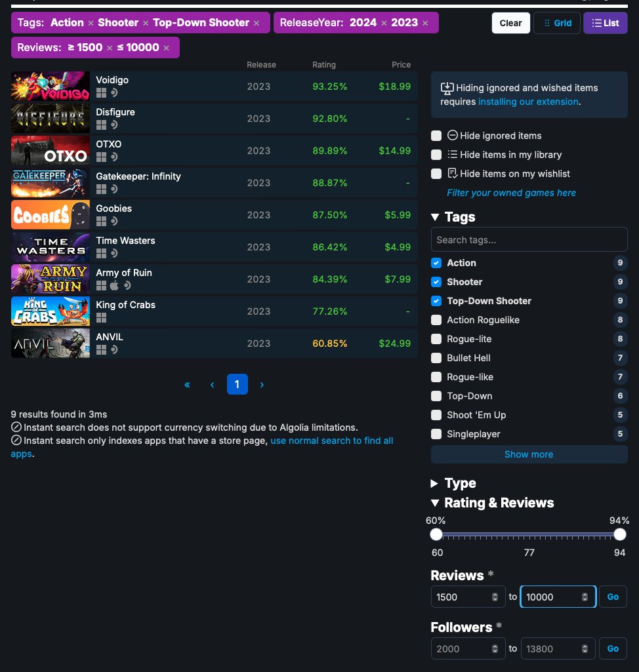The height and width of the screenshot is (672, 639).
Task: Open Filter your owned games here link
Action: (511, 193)
